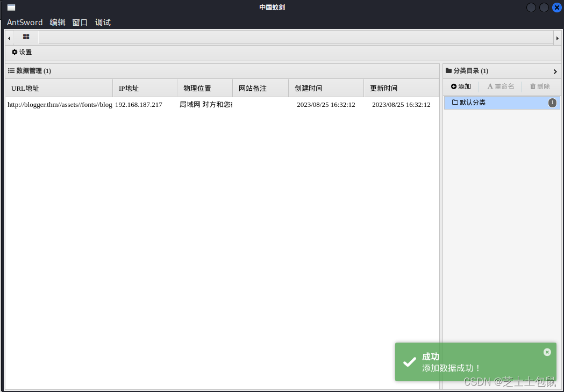Screen dimensions: 564x392
Task: Click IP cell 192.168.187.217
Action: (139, 105)
